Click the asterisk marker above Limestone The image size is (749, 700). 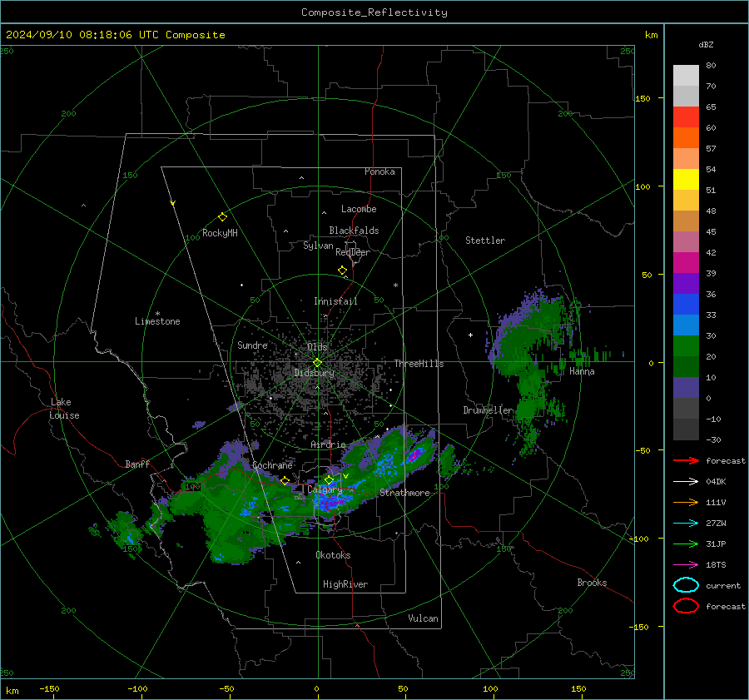[x=157, y=314]
